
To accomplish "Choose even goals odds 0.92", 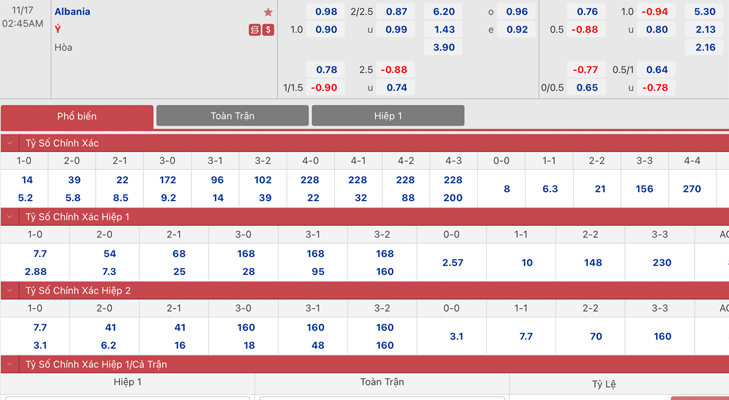I will click(x=517, y=29).
